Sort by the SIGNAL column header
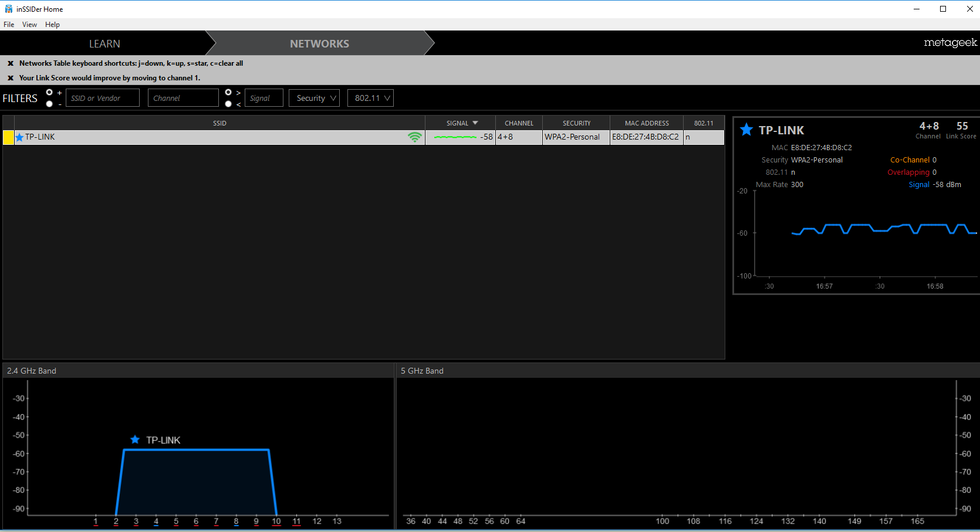The image size is (980, 532). (x=461, y=123)
